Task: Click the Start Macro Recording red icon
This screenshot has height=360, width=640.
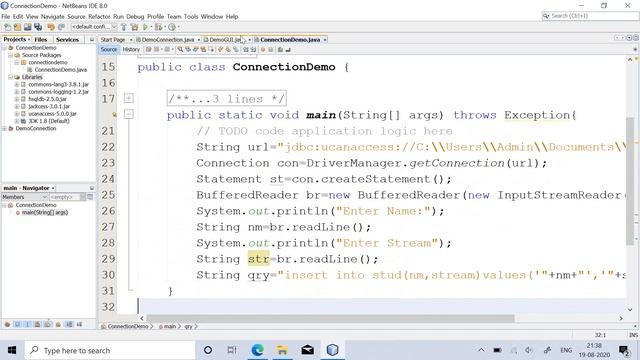Action: point(263,49)
